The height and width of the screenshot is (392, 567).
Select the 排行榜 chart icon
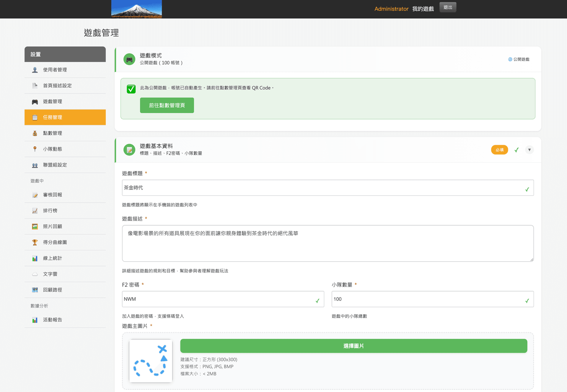point(35,210)
